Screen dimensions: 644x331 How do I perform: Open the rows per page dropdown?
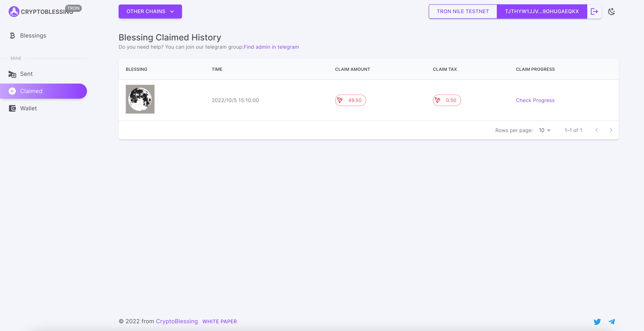544,130
